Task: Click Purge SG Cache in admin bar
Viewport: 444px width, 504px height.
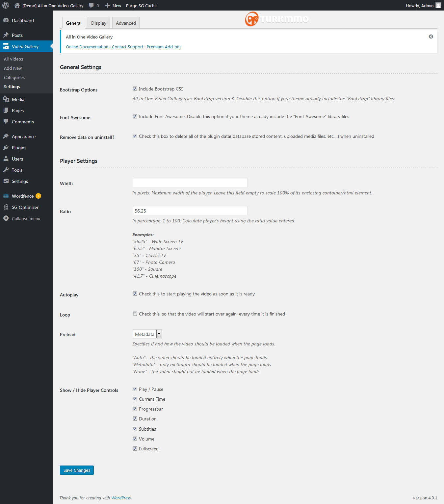Action: (141, 6)
